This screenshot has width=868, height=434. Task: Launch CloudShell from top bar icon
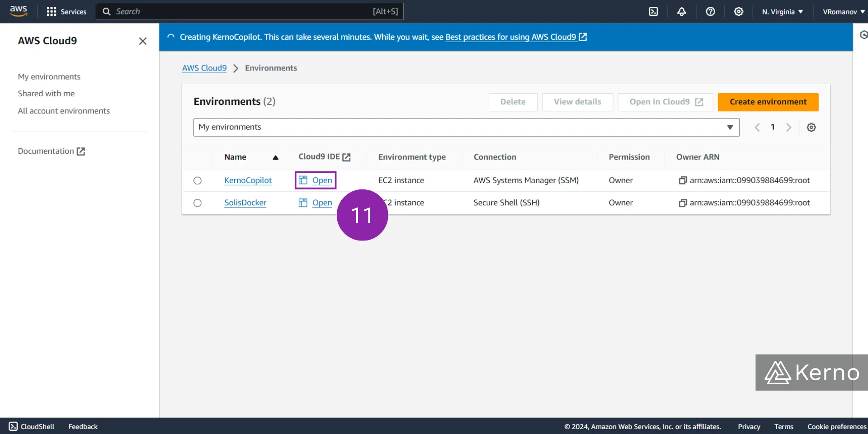(653, 11)
